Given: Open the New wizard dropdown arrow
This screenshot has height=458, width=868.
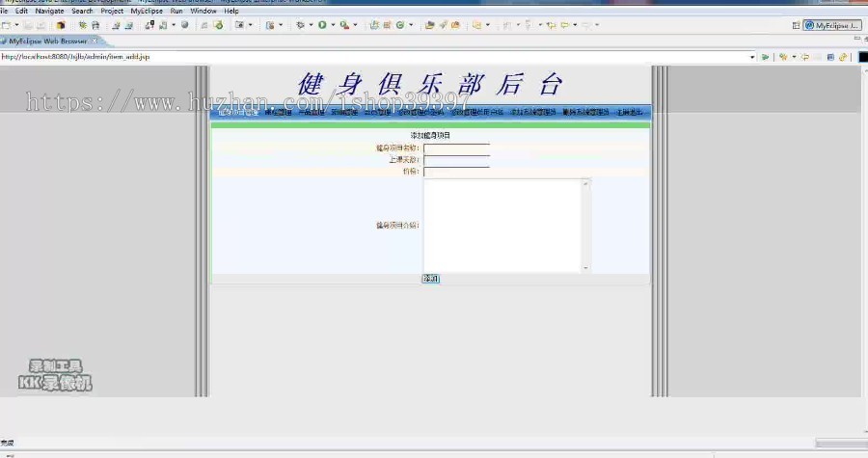Looking at the screenshot, I should click(x=16, y=25).
